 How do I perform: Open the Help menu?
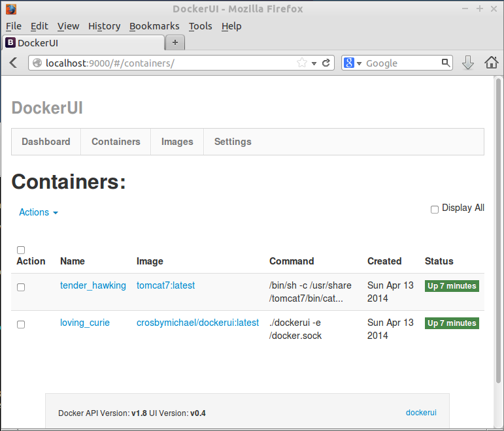click(x=231, y=26)
